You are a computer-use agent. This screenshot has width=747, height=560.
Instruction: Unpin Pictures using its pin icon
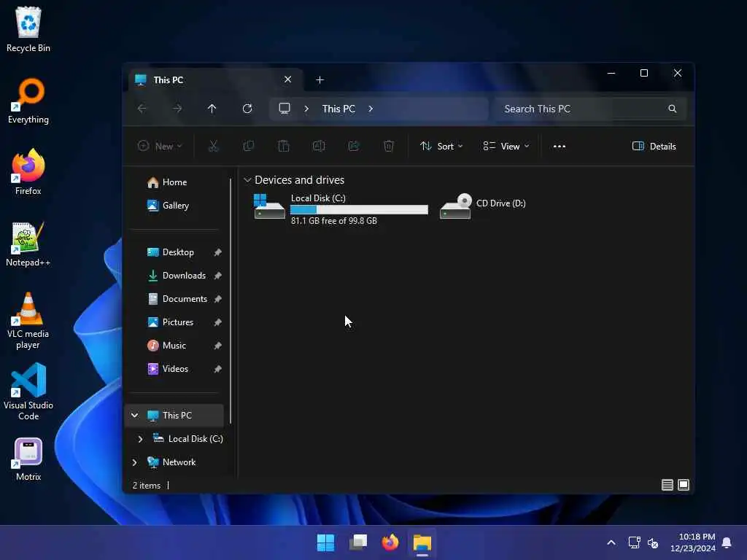[x=217, y=322]
